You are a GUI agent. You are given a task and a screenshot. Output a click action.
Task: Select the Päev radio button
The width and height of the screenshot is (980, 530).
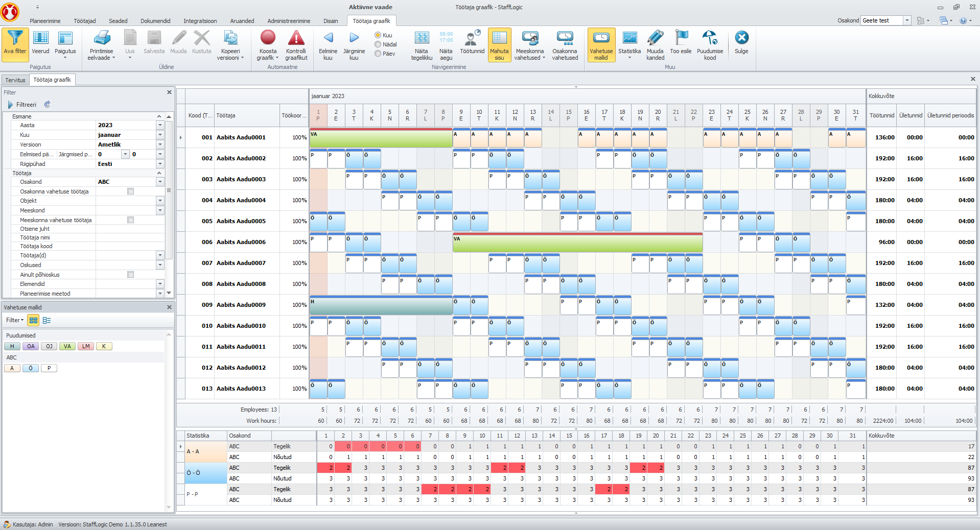coord(378,54)
